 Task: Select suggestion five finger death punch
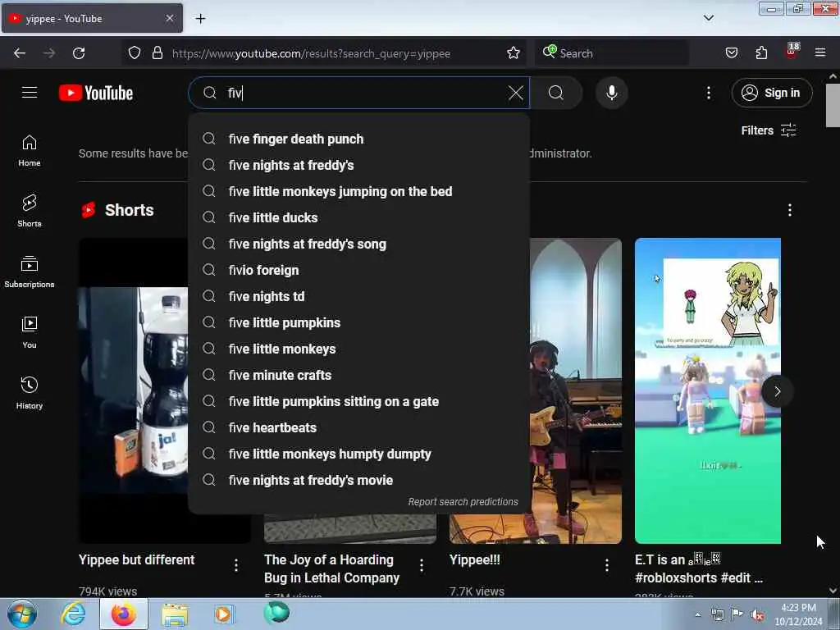(x=359, y=139)
